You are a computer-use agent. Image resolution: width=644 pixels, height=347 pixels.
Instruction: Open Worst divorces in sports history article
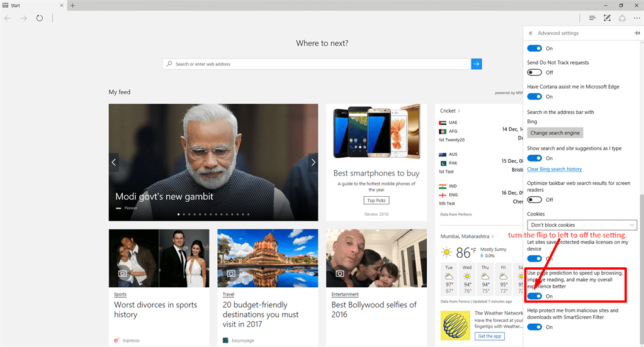click(x=155, y=310)
